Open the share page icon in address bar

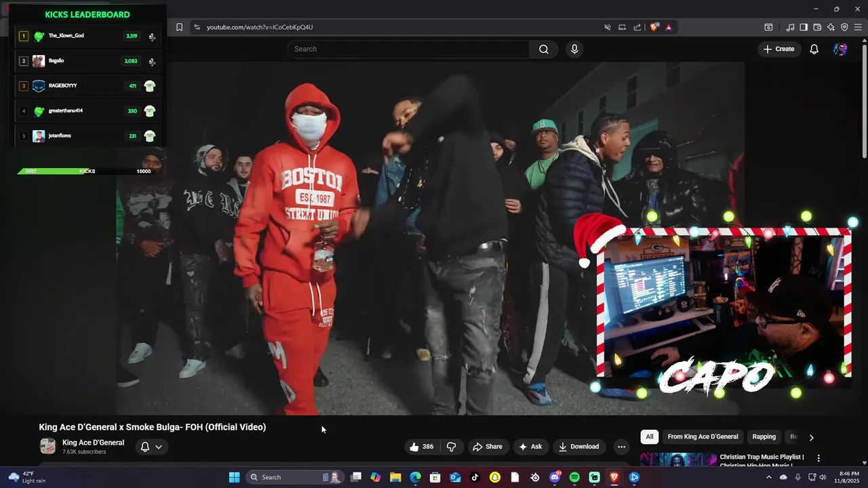point(637,27)
